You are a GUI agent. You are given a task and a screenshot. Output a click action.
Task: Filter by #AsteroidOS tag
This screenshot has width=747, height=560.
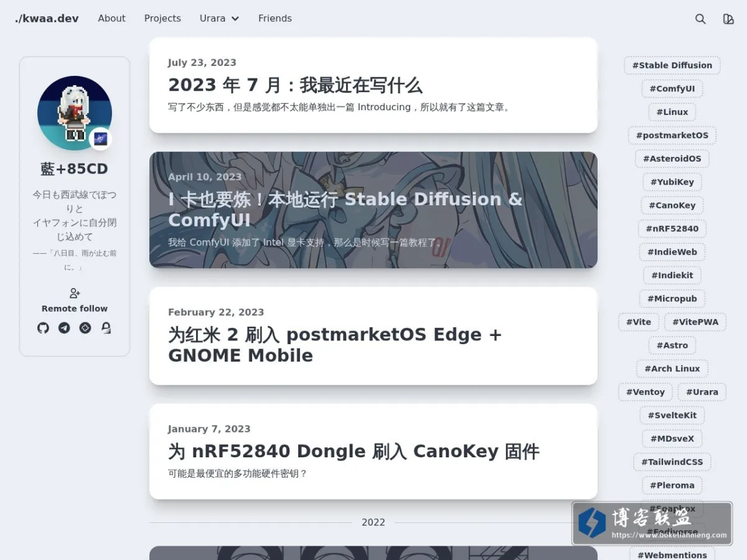[672, 159]
